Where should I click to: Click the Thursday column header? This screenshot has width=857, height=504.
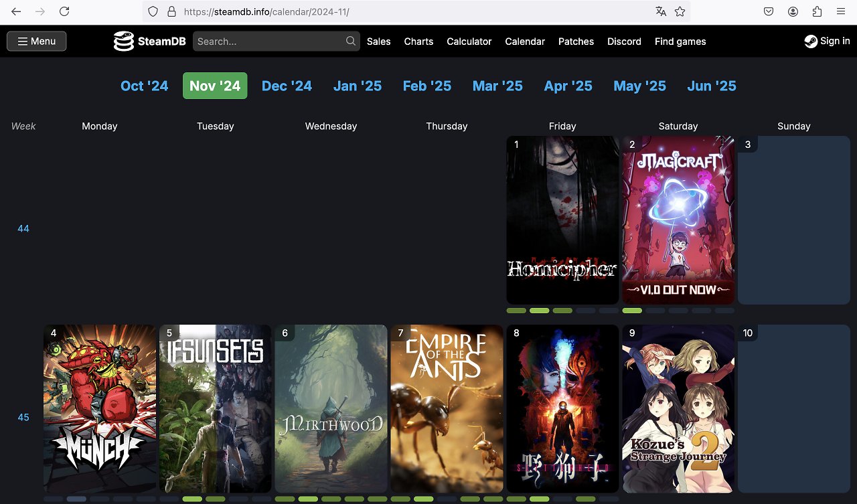(447, 126)
